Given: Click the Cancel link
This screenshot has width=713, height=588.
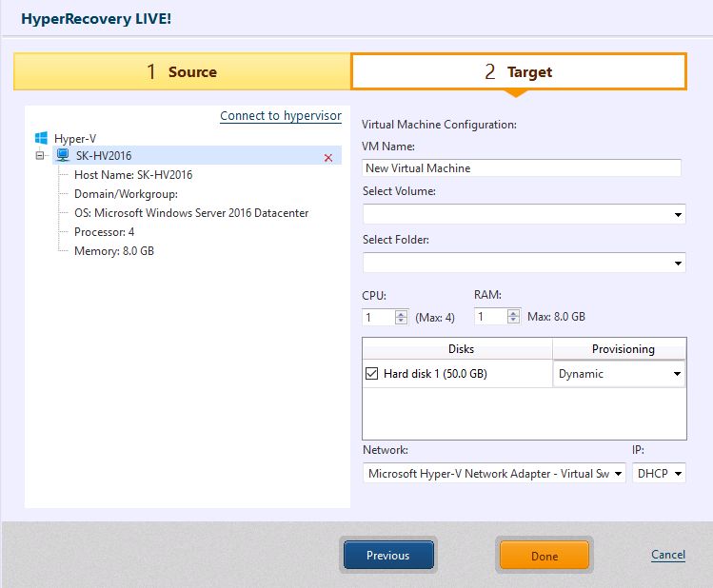Looking at the screenshot, I should [x=667, y=555].
